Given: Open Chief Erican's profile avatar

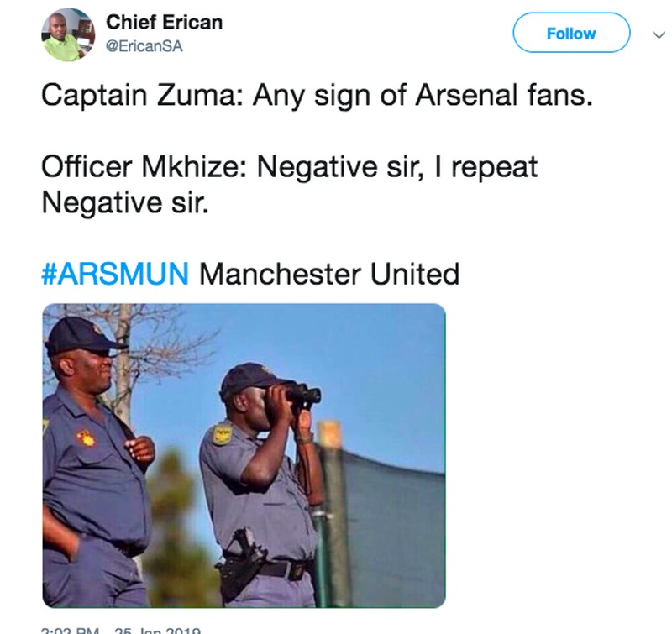Looking at the screenshot, I should coord(70,33).
